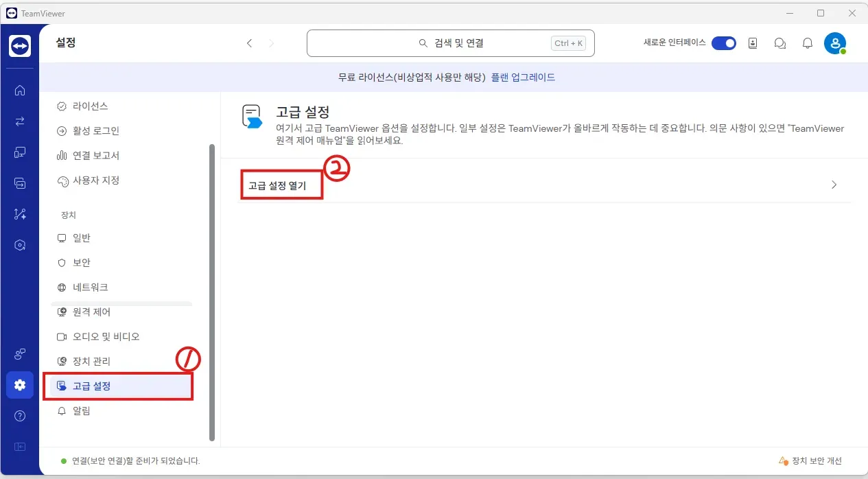Open the Help question mark icon
The image size is (868, 479).
pos(20,416)
